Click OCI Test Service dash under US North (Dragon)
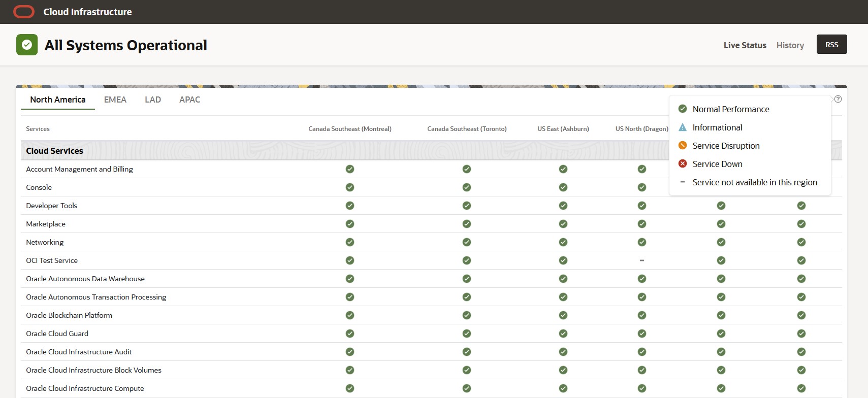Screen dimensions: 868x398 click(x=642, y=260)
